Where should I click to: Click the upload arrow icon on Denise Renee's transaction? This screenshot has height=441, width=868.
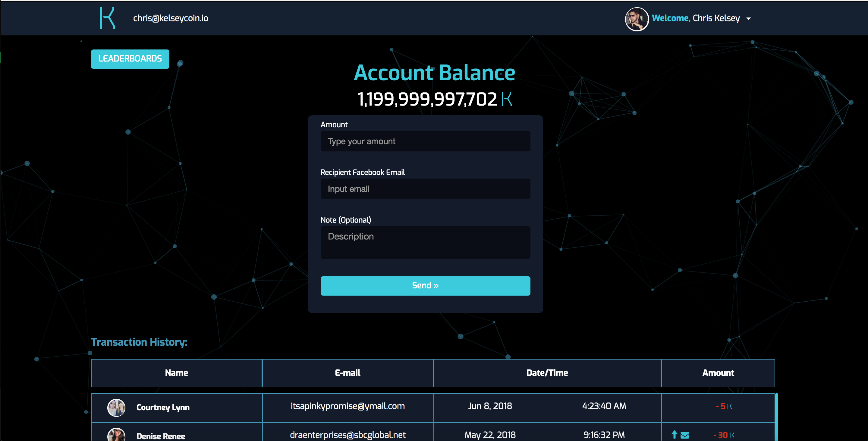[675, 435]
